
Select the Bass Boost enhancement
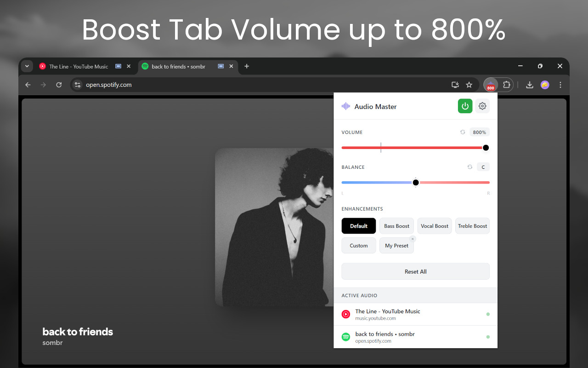(396, 226)
